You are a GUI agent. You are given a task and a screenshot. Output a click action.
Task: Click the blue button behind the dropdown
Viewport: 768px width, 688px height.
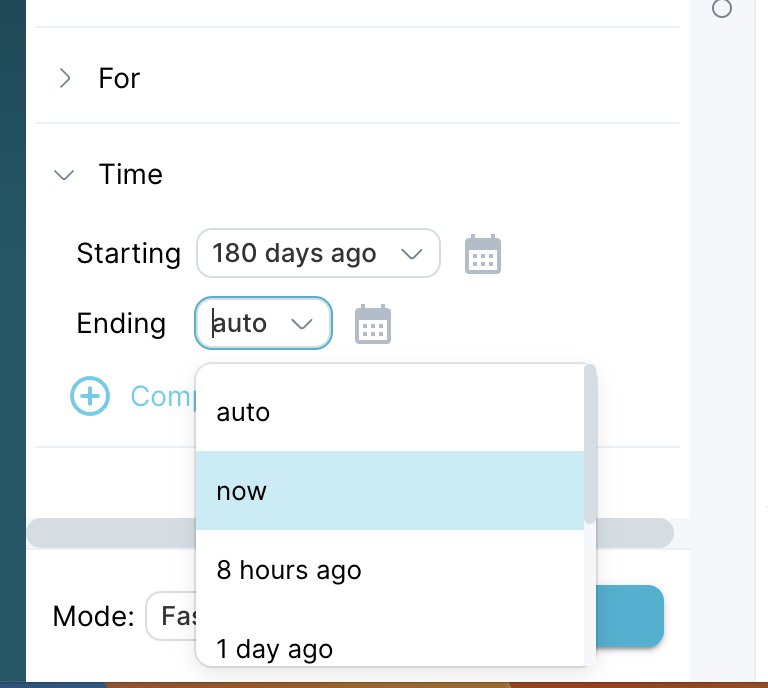(x=630, y=616)
